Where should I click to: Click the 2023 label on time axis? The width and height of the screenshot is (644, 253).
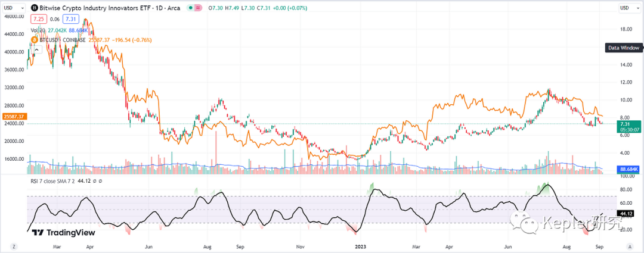[360, 247]
